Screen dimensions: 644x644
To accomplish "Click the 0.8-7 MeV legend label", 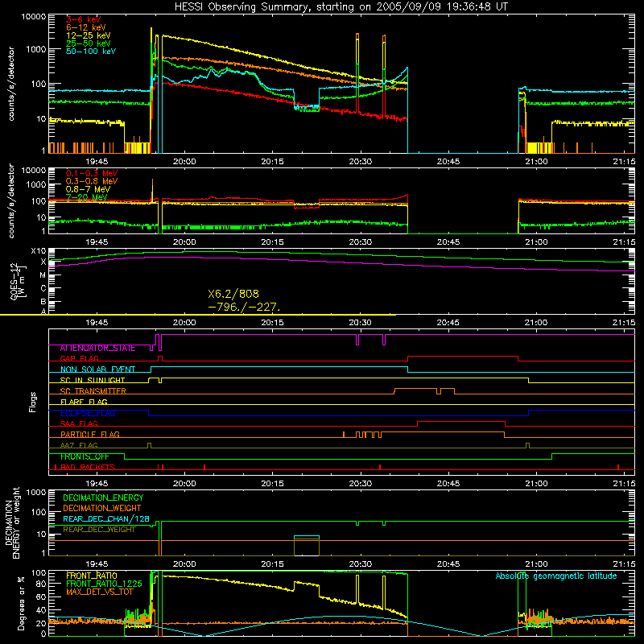I will tap(88, 189).
